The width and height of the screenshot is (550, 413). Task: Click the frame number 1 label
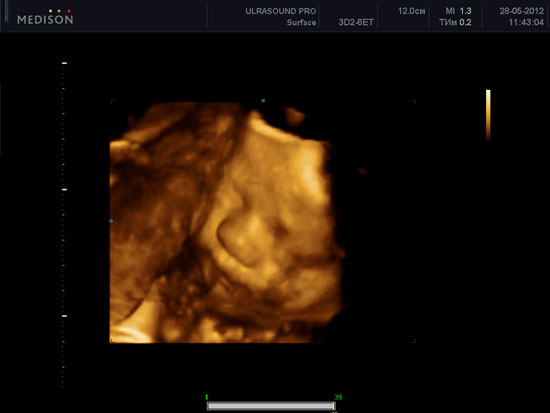click(207, 397)
